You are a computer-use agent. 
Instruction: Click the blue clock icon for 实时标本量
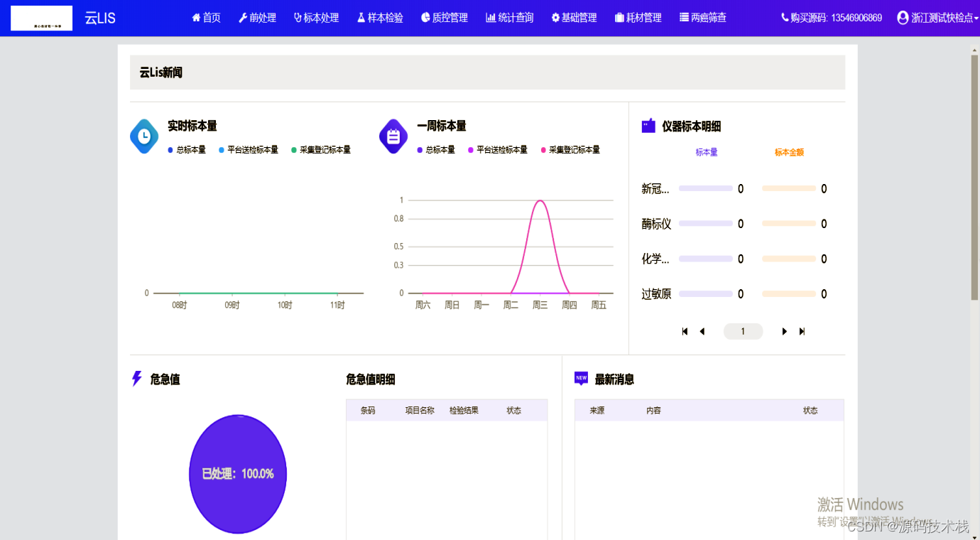tap(144, 136)
